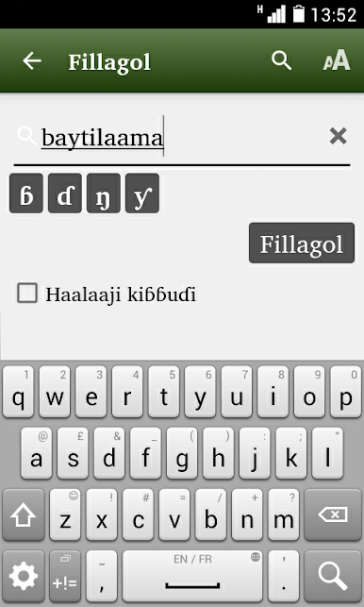Tap the back arrow in the header
364x607 pixels.
32,61
